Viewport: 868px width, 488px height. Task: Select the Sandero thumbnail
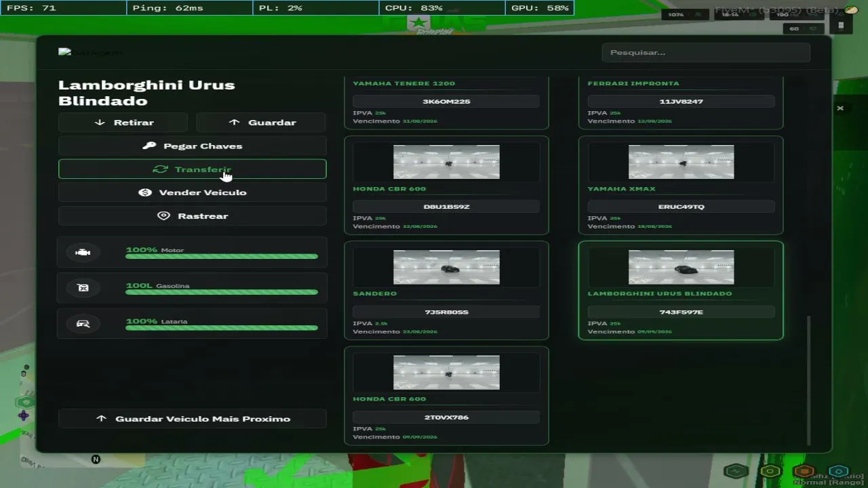(x=446, y=267)
